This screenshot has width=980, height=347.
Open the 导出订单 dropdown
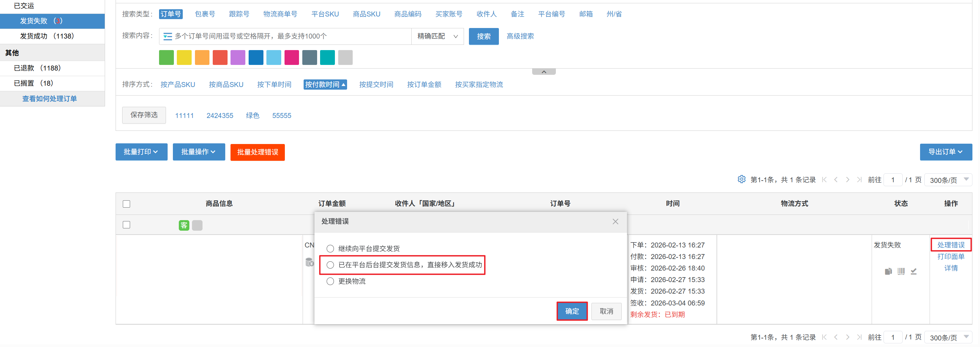pyautogui.click(x=945, y=152)
